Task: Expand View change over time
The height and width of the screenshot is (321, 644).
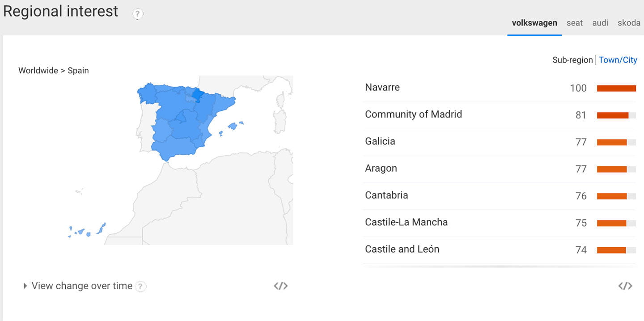Action: click(78, 286)
